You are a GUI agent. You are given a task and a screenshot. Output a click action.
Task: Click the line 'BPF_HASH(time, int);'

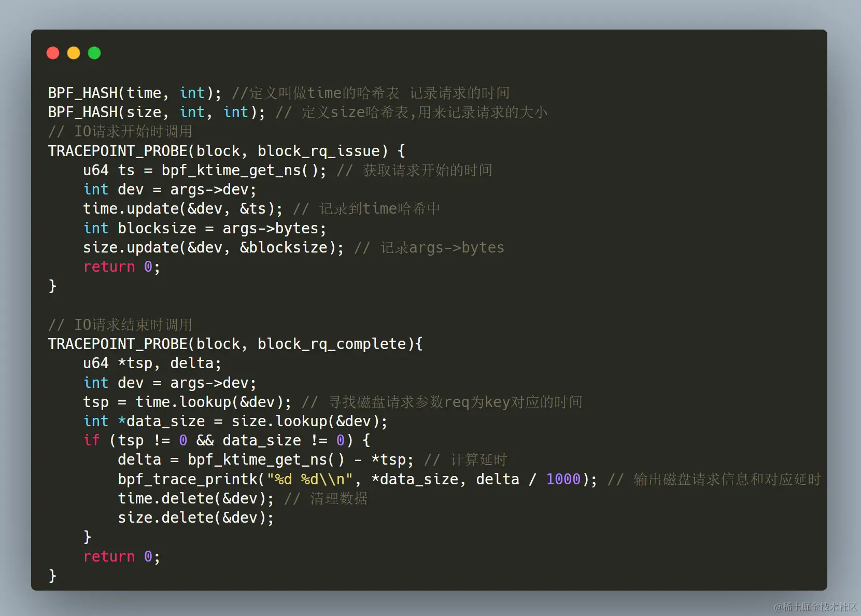click(135, 93)
